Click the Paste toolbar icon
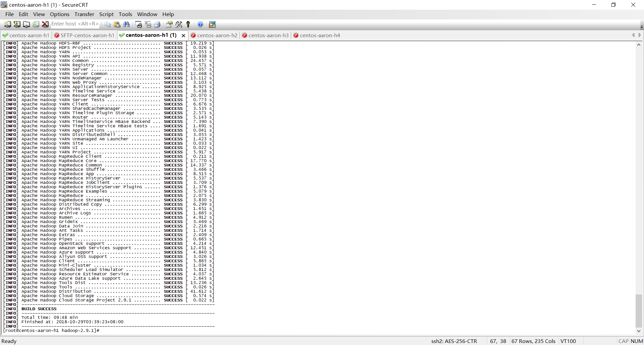 [x=117, y=24]
